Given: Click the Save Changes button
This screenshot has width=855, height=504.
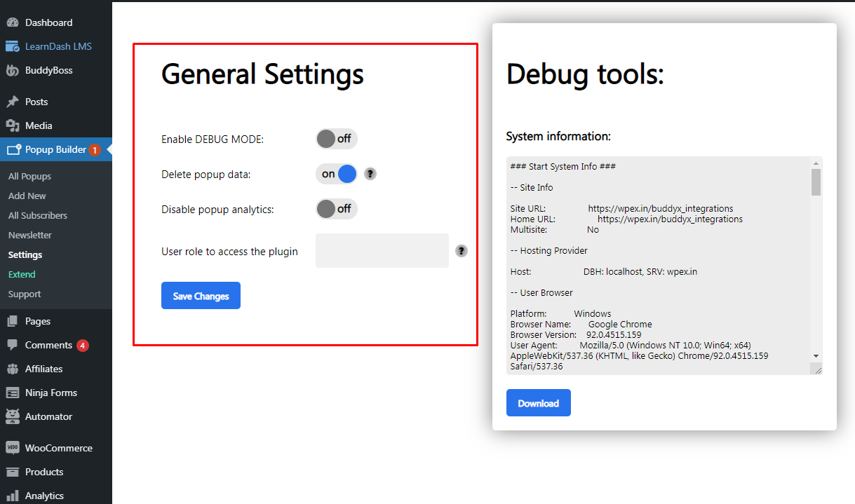Looking at the screenshot, I should 201,295.
